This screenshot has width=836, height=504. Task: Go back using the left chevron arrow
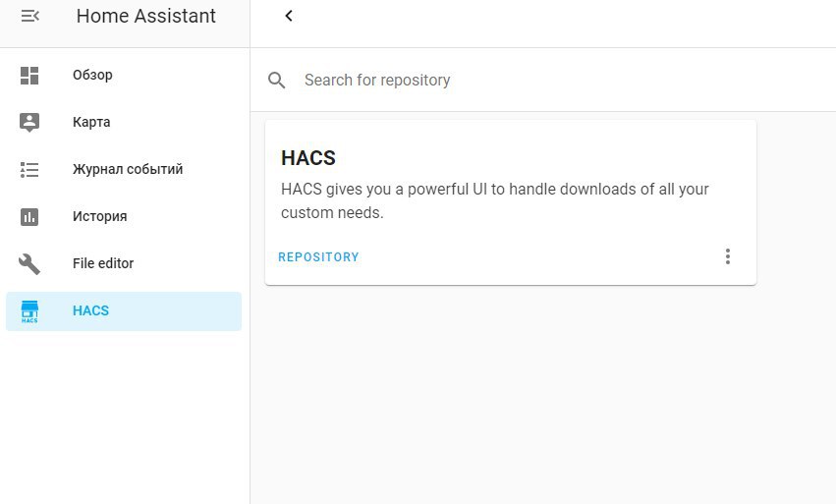pyautogui.click(x=289, y=16)
